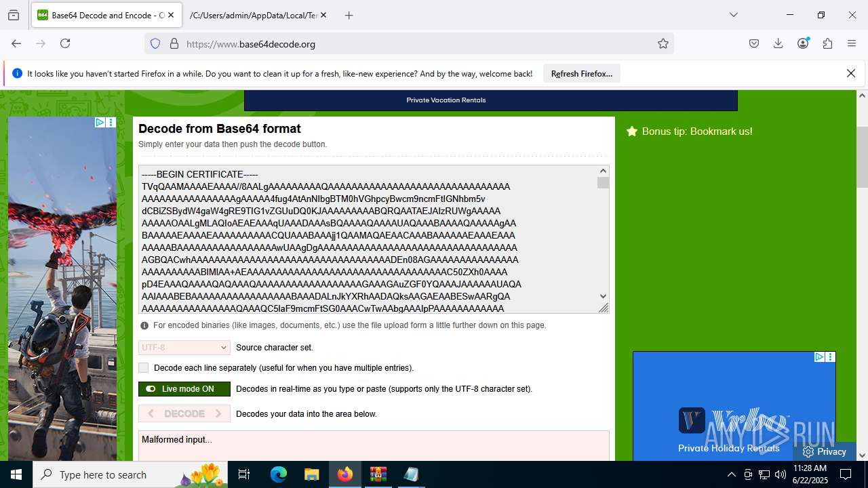Bookmark this page with star icon
The image size is (868, 488).
663,43
